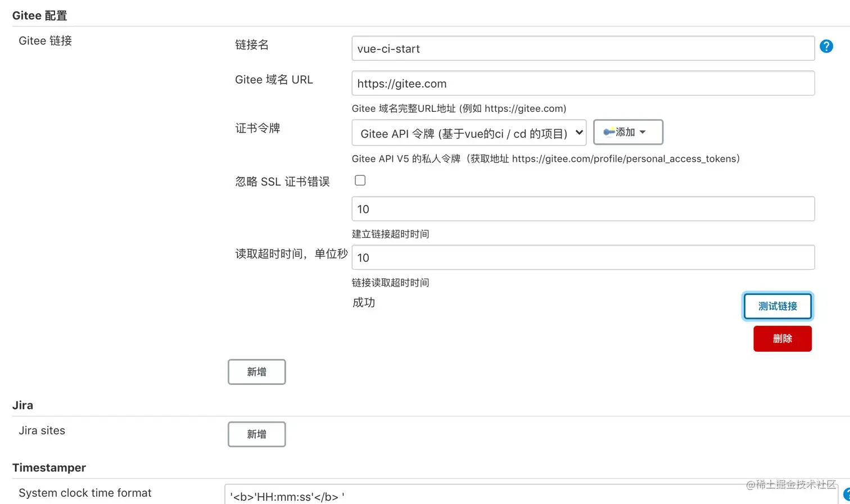Click the 链接名 field containing vue-ci-start
This screenshot has height=504, width=850.
[x=583, y=48]
